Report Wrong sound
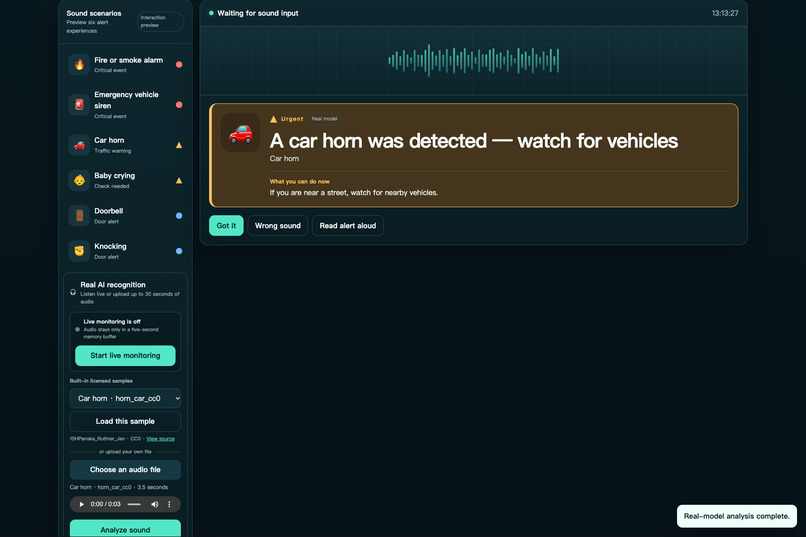The image size is (806, 537). [x=278, y=226]
